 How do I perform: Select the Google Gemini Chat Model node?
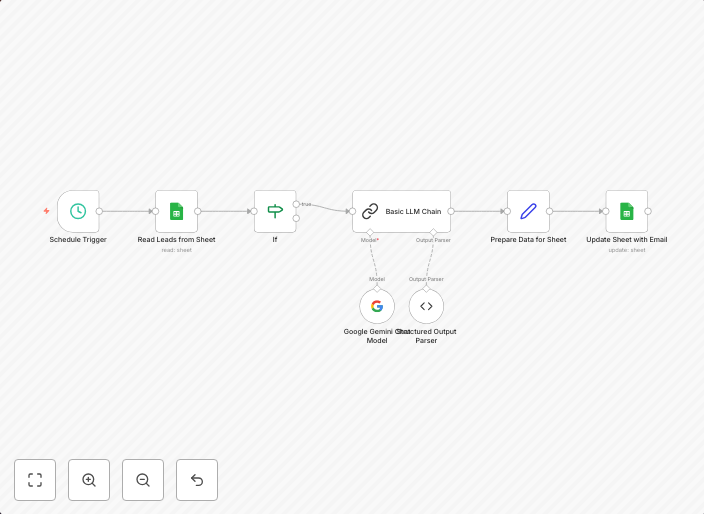pos(377,306)
